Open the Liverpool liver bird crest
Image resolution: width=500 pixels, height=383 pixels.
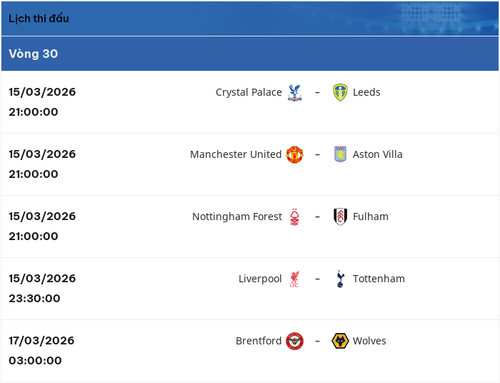pos(295,279)
